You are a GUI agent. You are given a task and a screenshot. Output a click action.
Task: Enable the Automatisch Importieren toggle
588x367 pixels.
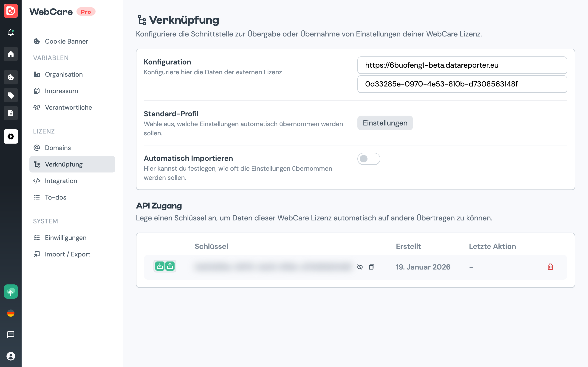(368, 159)
